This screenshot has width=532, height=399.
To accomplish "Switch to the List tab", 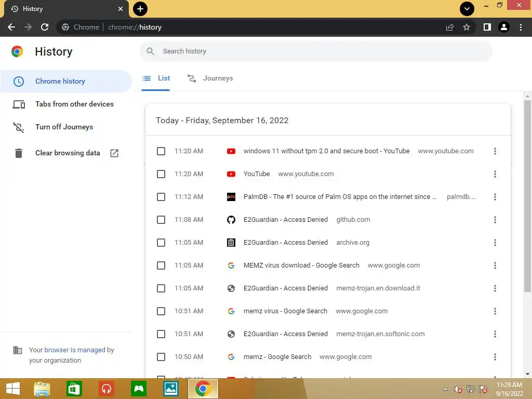I will click(156, 78).
